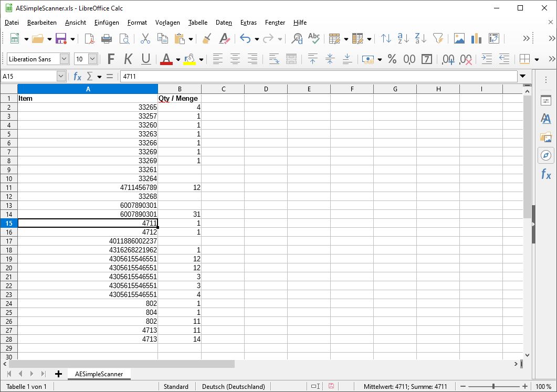
Task: Click the Print icon
Action: click(107, 38)
